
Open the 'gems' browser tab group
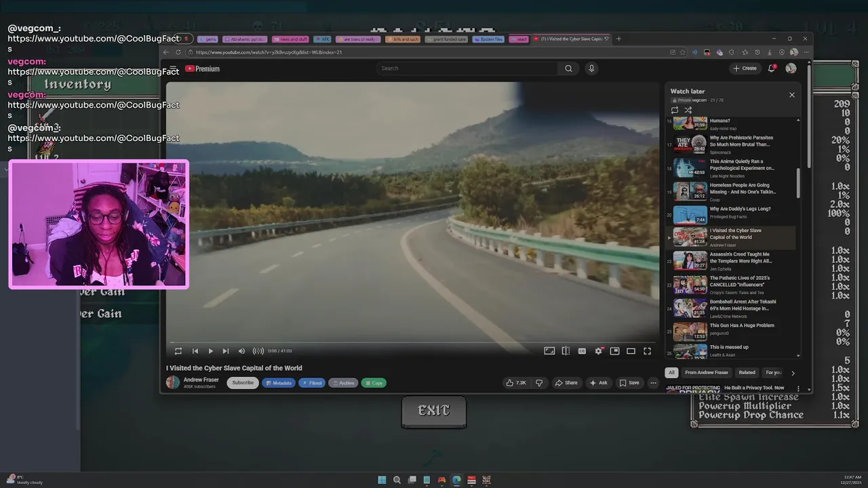(x=208, y=39)
